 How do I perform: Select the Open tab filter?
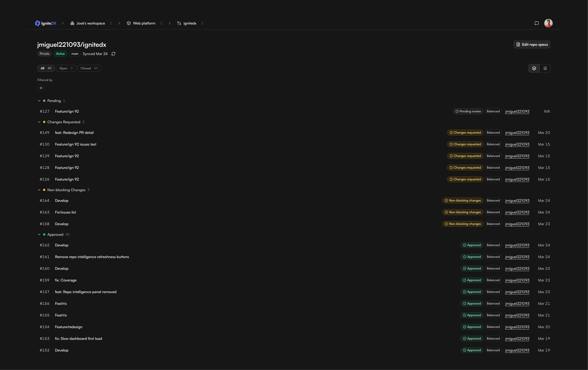click(66, 68)
